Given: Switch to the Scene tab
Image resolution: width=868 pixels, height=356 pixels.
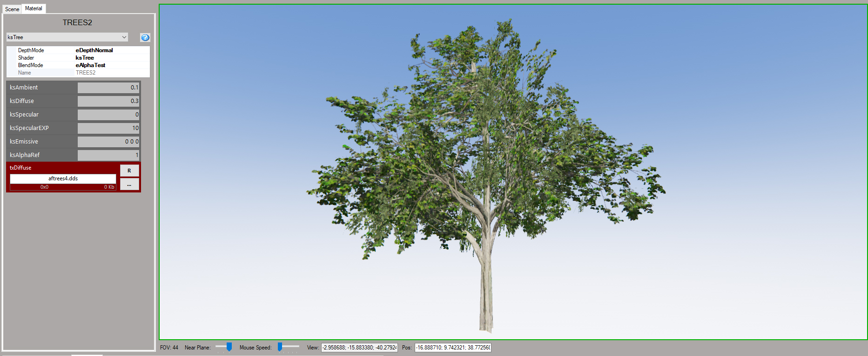Looking at the screenshot, I should click(x=12, y=9).
